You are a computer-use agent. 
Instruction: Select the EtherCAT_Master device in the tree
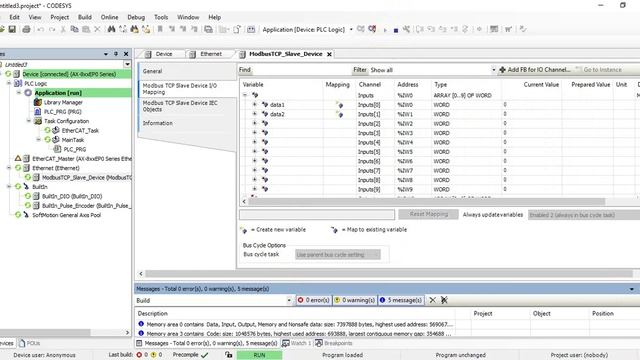(82, 159)
